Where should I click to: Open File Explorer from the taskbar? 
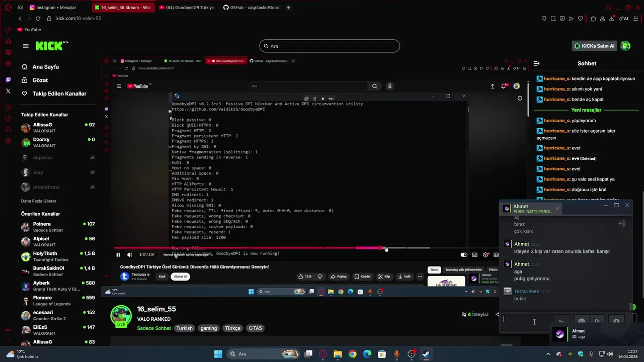pyautogui.click(x=338, y=354)
